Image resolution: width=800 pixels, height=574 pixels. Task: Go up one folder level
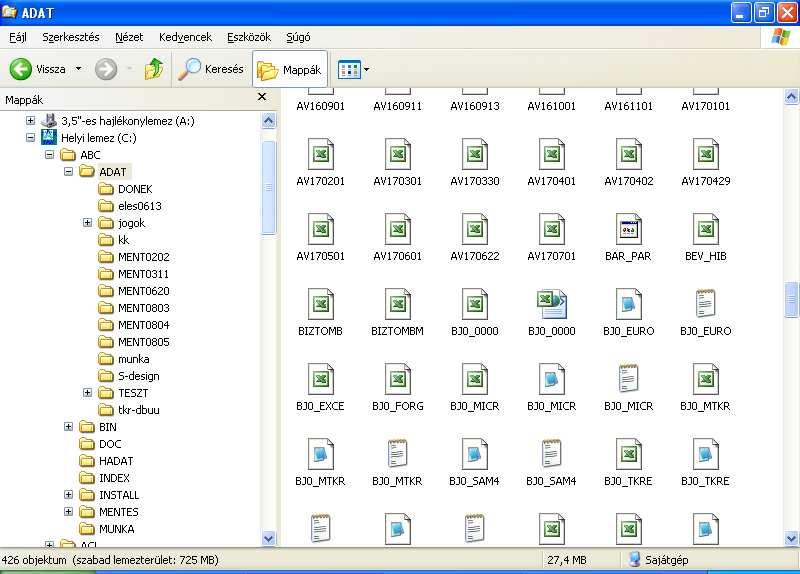pyautogui.click(x=154, y=69)
